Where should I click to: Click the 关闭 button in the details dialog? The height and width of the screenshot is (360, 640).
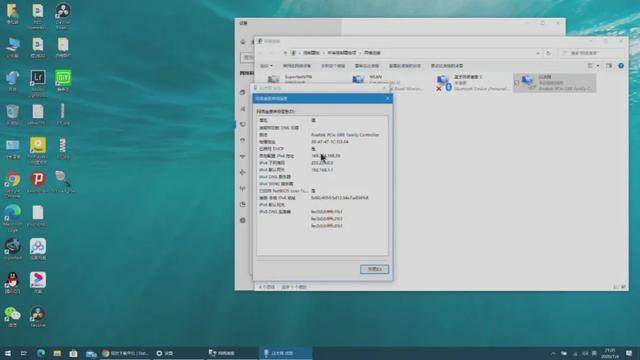(x=374, y=269)
